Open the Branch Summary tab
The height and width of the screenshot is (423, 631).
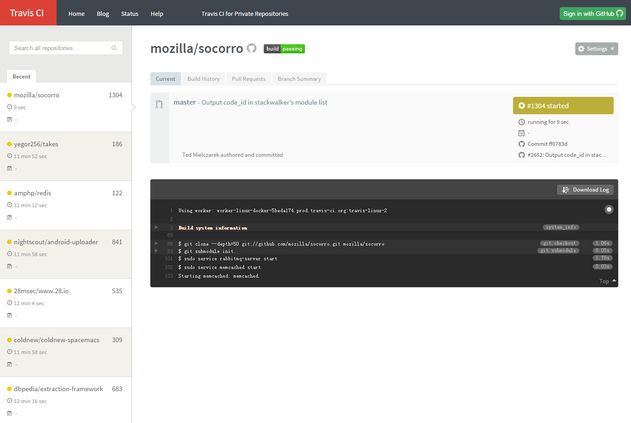point(299,78)
